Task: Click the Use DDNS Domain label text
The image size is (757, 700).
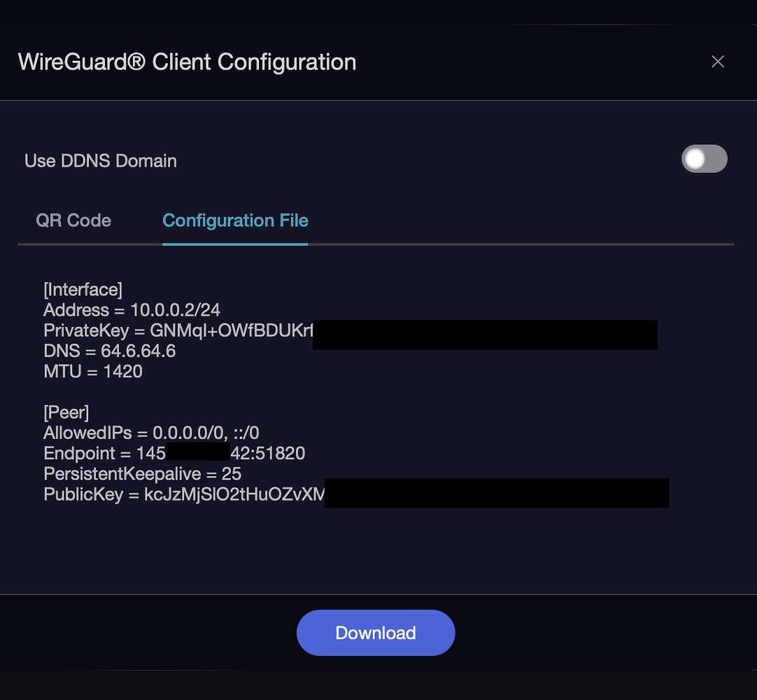Action: [x=100, y=160]
